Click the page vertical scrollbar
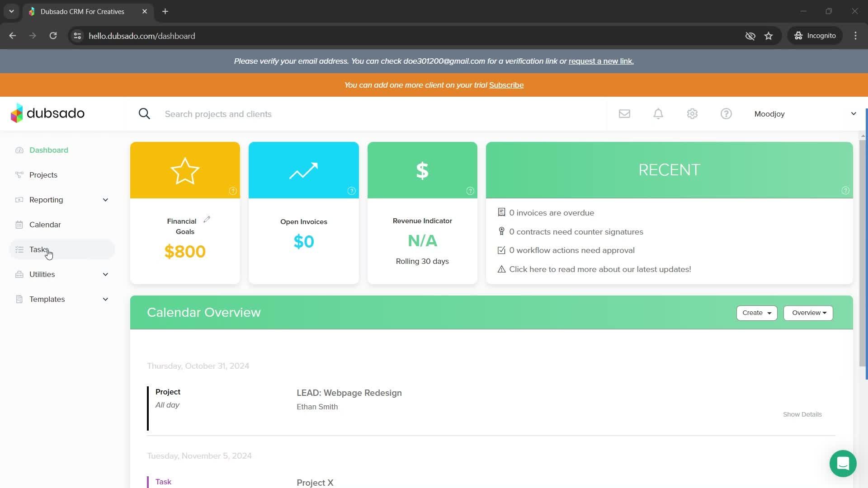The height and width of the screenshot is (488, 868). click(863, 253)
